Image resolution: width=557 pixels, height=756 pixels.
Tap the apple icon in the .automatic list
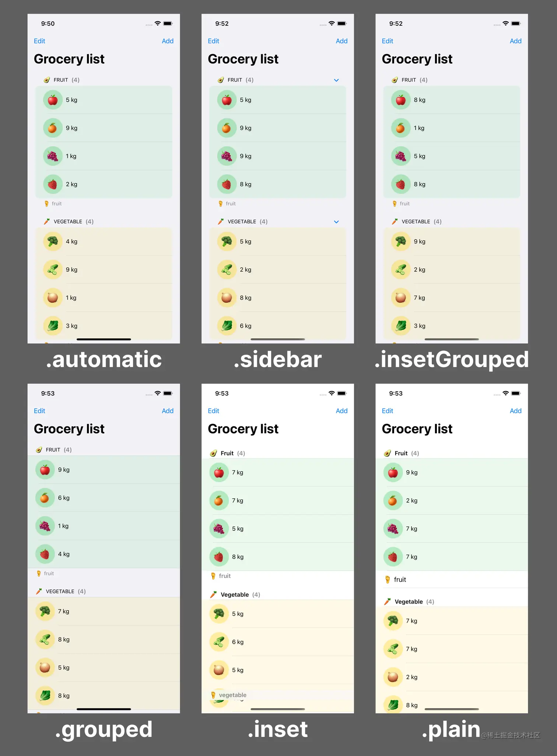click(53, 100)
